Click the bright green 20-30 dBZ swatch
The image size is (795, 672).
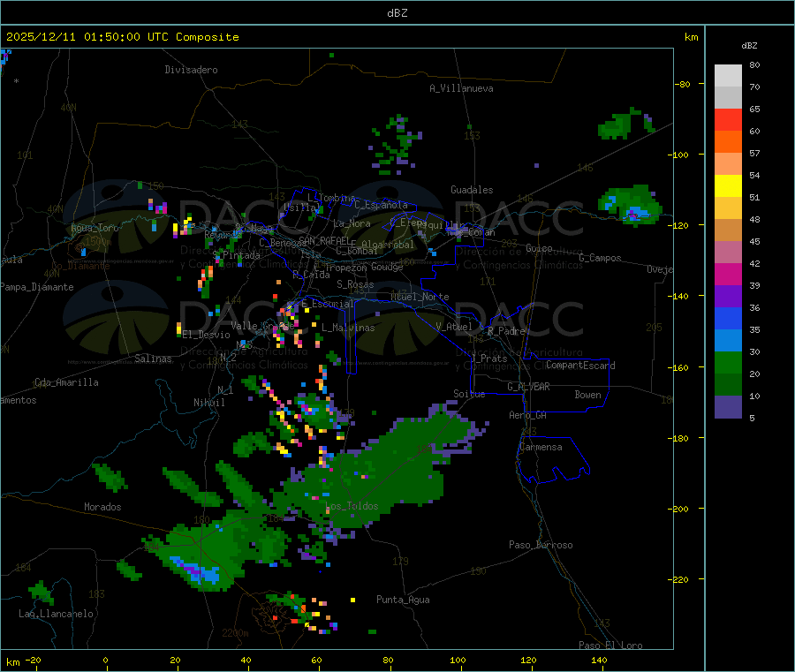pos(728,362)
